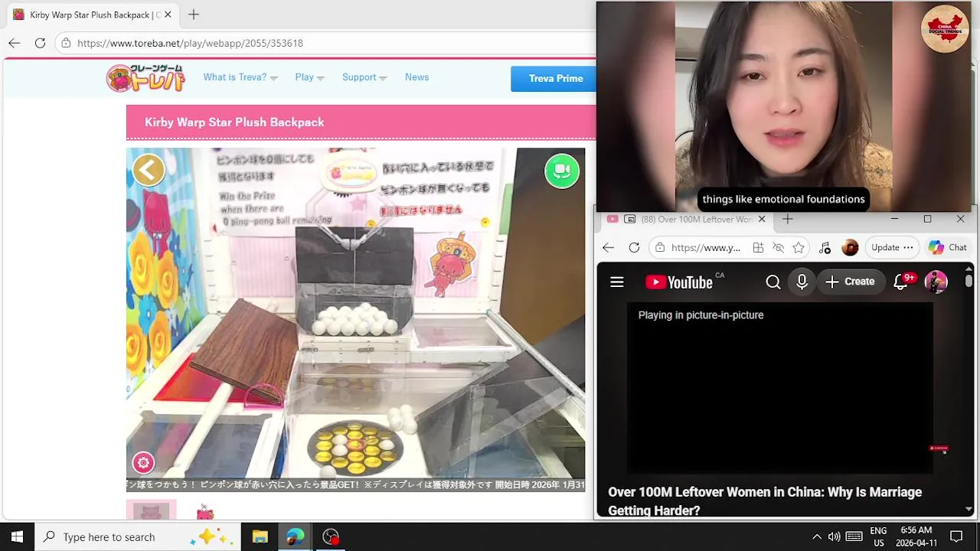Viewport: 980px width, 551px height.
Task: Click the video title Over 100M Leftover Women
Action: click(x=765, y=501)
